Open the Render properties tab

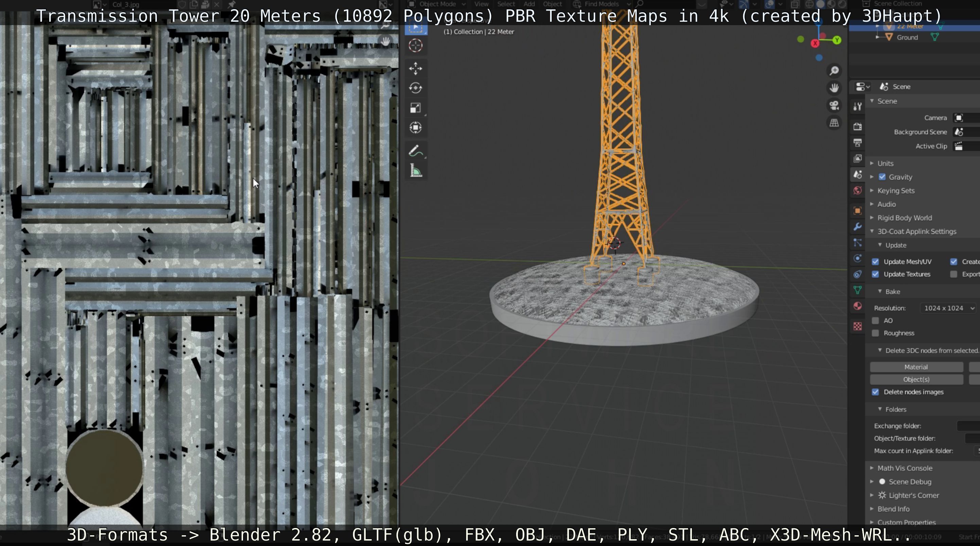click(858, 127)
